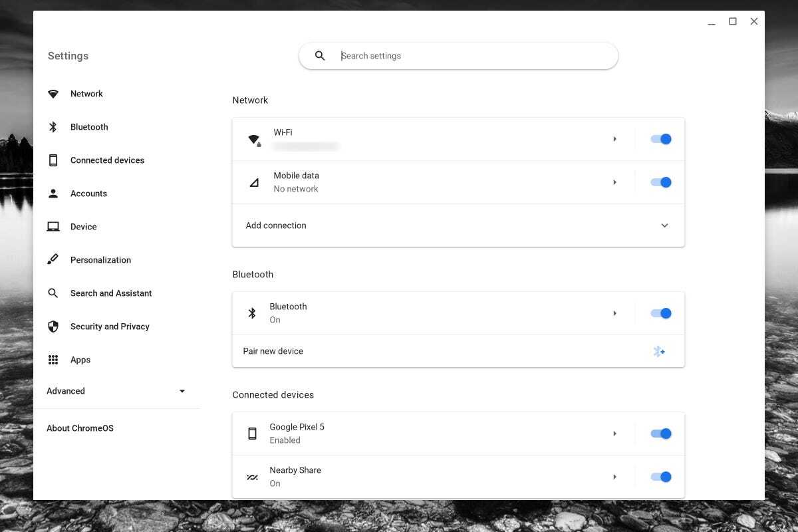798x532 pixels.
Task: Click the Wi-Fi signal icon in Network card
Action: (254, 140)
